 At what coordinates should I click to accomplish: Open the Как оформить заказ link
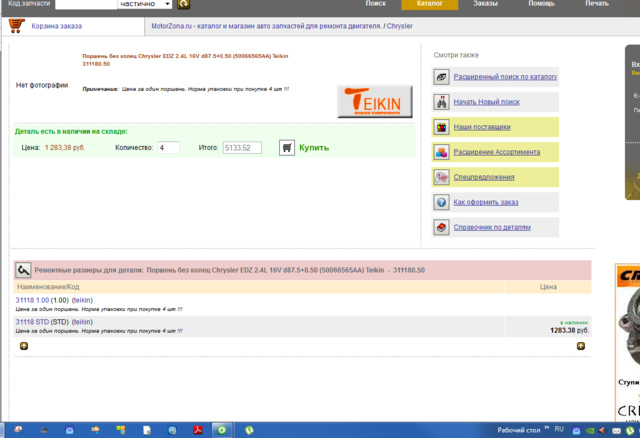[486, 202]
